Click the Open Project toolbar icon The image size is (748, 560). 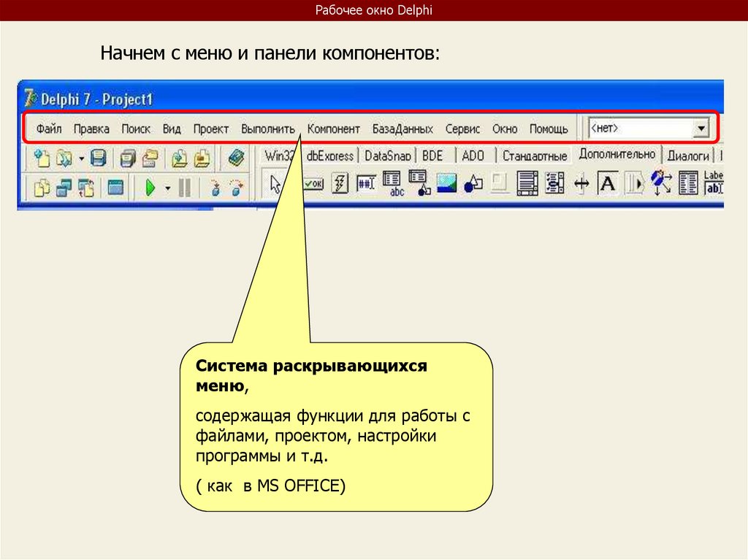(150, 158)
